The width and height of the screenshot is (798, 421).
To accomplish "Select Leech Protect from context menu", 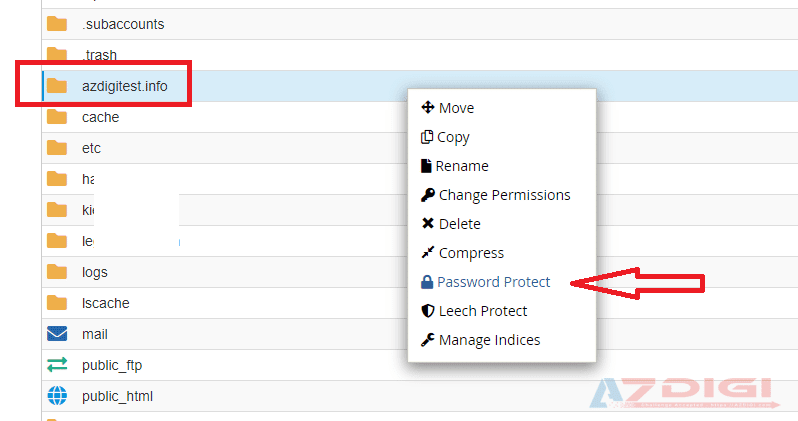I will coord(482,311).
